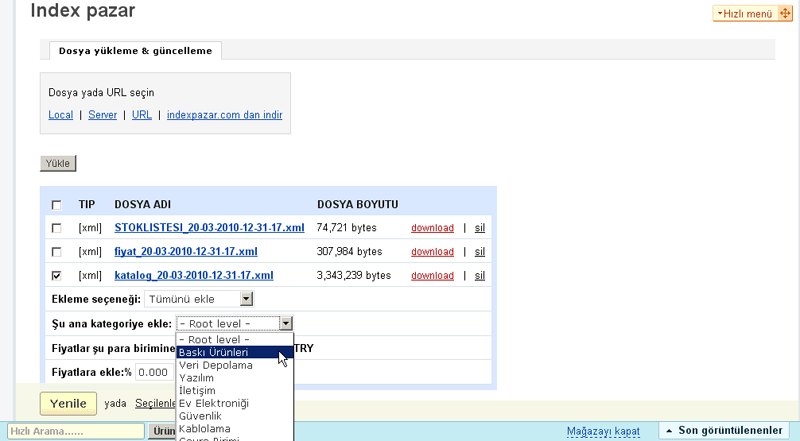Click sil to delete fiyat file
Image resolution: width=800 pixels, height=441 pixels.
480,252
